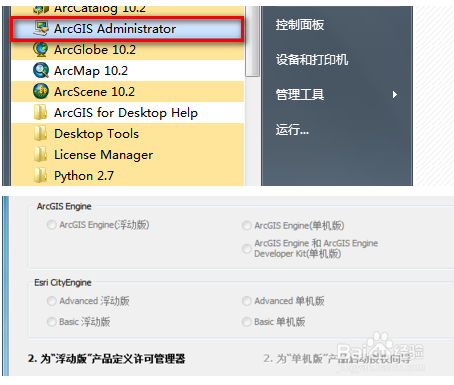Image resolution: width=454 pixels, height=385 pixels.
Task: Select ArcGIS Engine(单机版) radio button
Action: [247, 225]
